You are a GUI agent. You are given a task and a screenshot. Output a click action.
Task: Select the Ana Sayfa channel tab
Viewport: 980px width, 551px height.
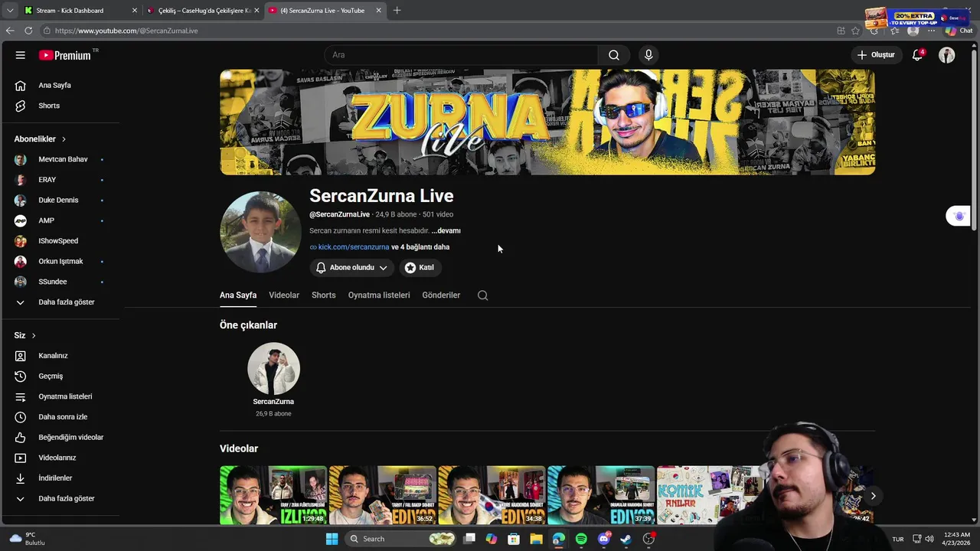238,295
